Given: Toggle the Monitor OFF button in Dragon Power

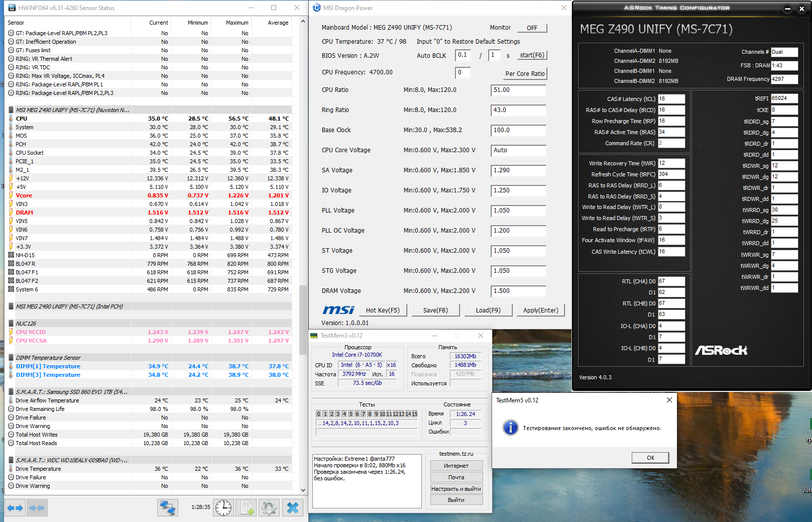Looking at the screenshot, I should point(532,28).
